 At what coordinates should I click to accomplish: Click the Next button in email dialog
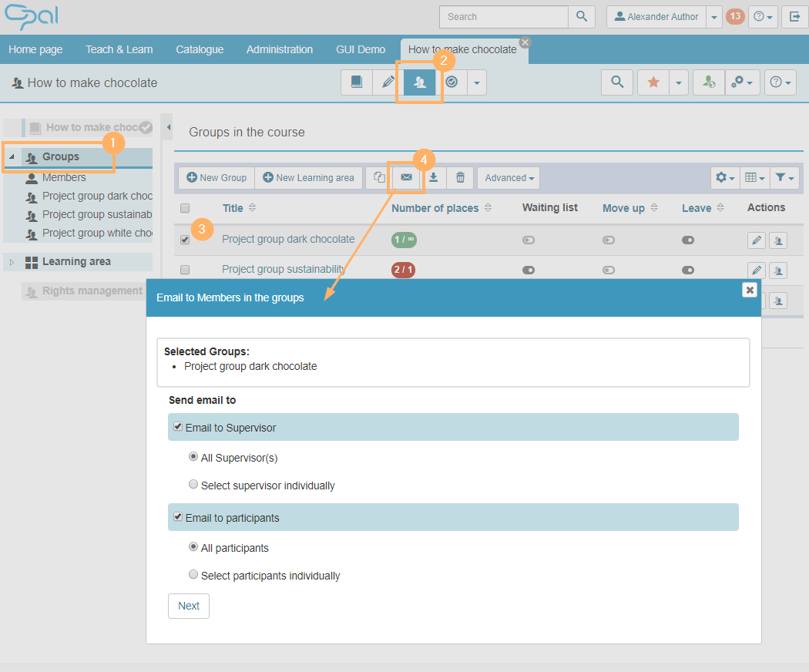tap(189, 606)
